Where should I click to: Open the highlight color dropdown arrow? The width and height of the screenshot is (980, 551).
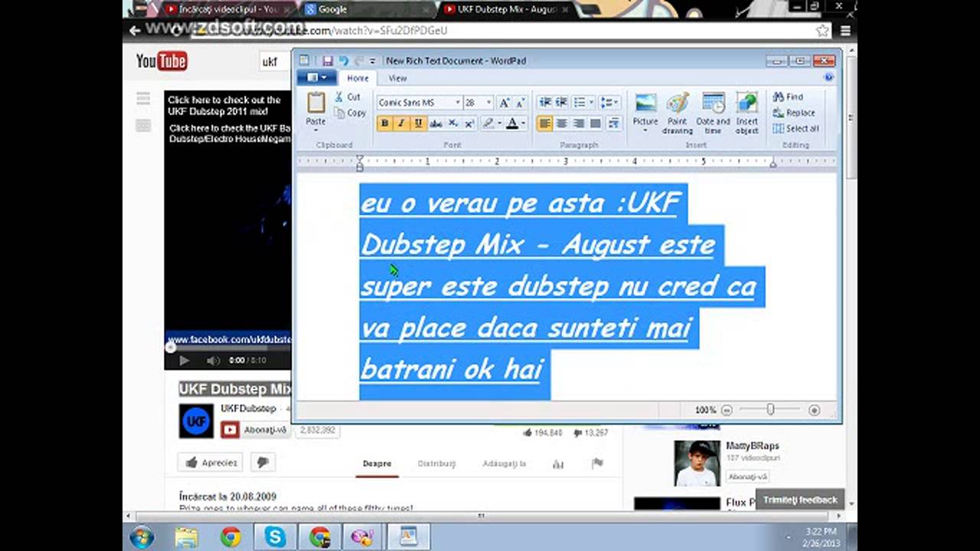point(499,123)
